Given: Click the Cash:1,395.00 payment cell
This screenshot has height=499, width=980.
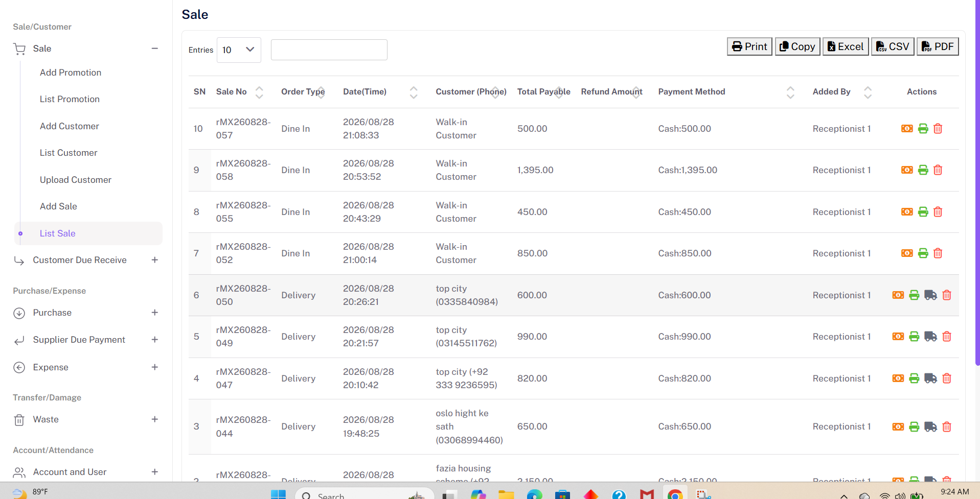Looking at the screenshot, I should click(x=688, y=170).
